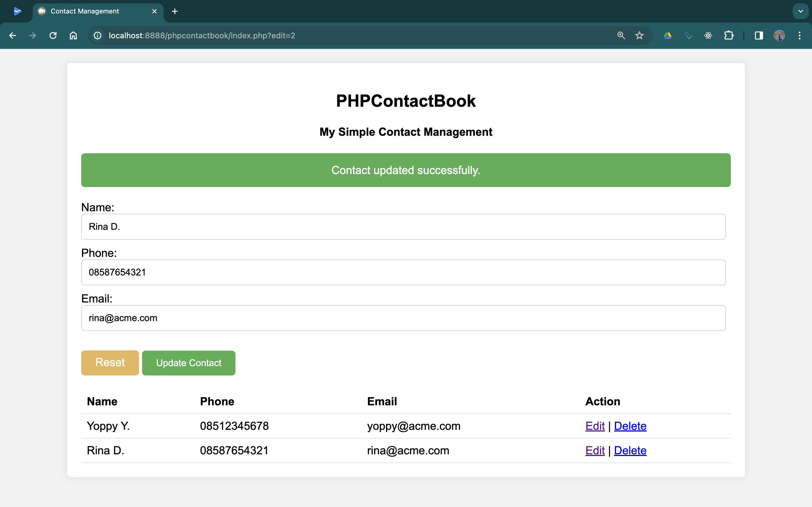Focus the Phone input field
The image size is (812, 507).
403,272
